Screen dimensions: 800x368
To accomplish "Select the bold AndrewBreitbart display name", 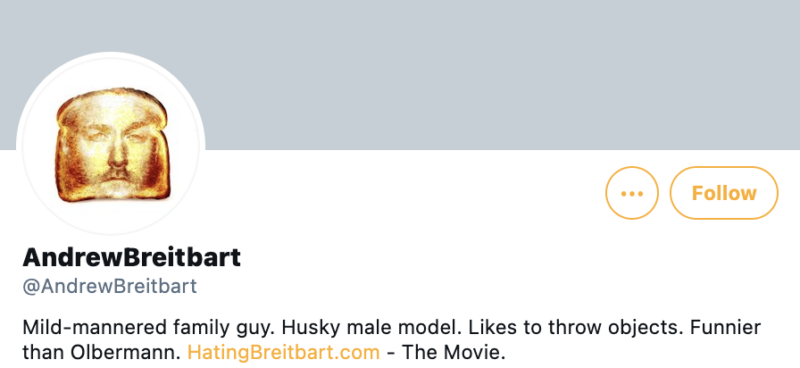I will [x=132, y=258].
